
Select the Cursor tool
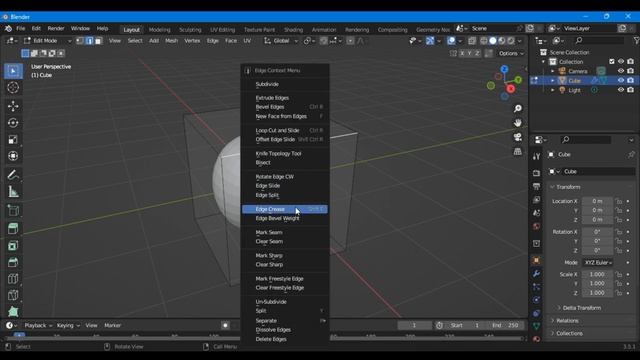pyautogui.click(x=13, y=88)
